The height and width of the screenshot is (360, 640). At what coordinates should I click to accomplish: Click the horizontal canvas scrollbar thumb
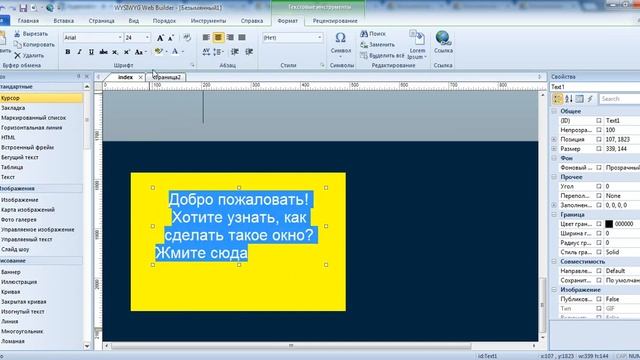point(291,346)
